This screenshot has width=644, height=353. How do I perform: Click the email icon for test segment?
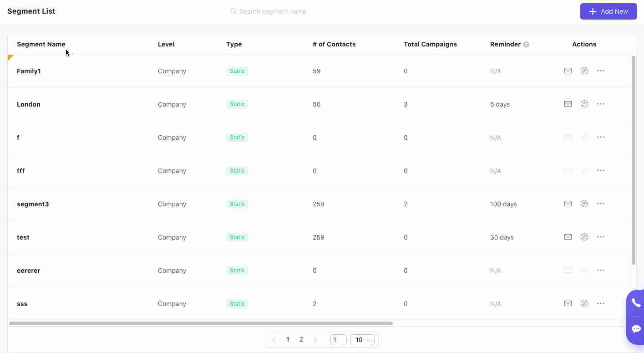pyautogui.click(x=568, y=237)
